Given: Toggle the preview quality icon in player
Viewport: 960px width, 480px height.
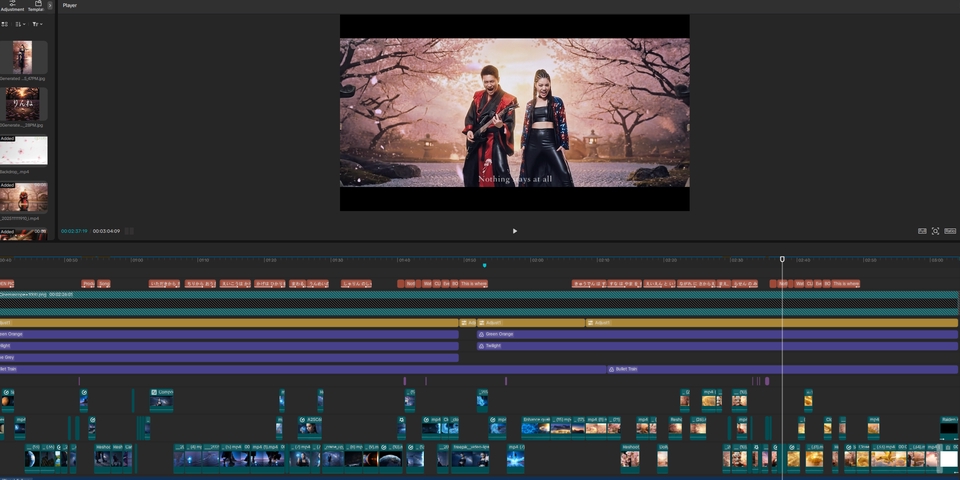Looking at the screenshot, I should point(922,231).
